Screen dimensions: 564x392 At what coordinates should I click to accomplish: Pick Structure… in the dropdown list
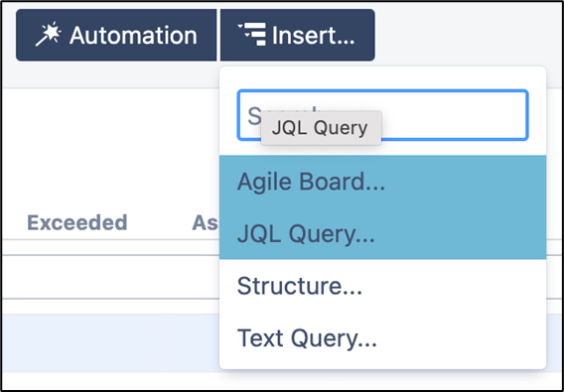click(382, 286)
